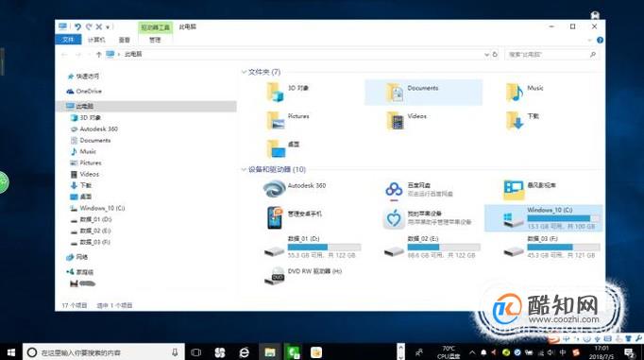Select the Autodesk 360 device icon

pos(275,190)
